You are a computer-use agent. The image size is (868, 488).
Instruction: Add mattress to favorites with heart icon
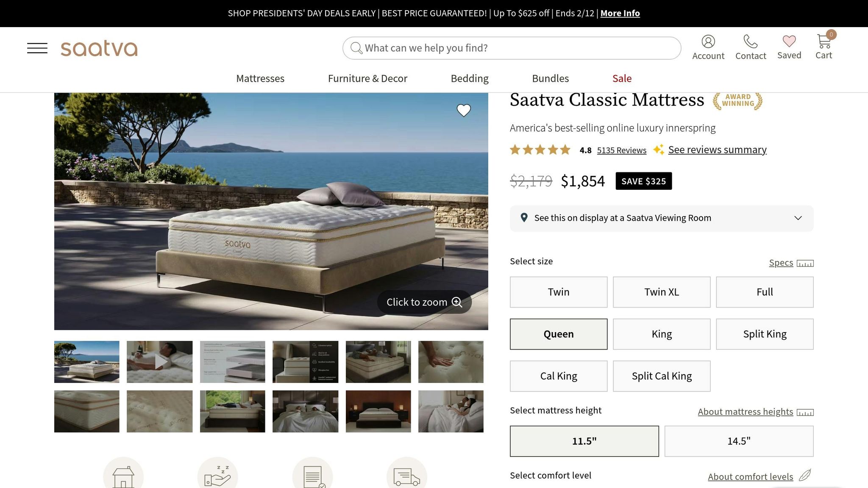464,110
